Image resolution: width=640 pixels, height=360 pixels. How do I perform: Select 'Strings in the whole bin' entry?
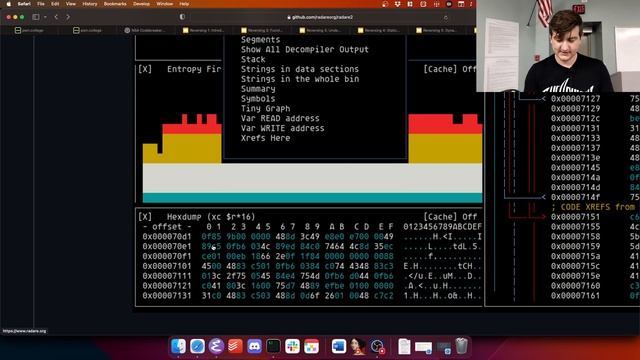(x=300, y=79)
